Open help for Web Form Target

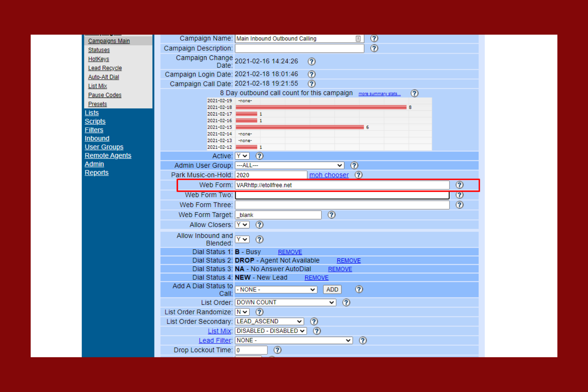coord(332,215)
